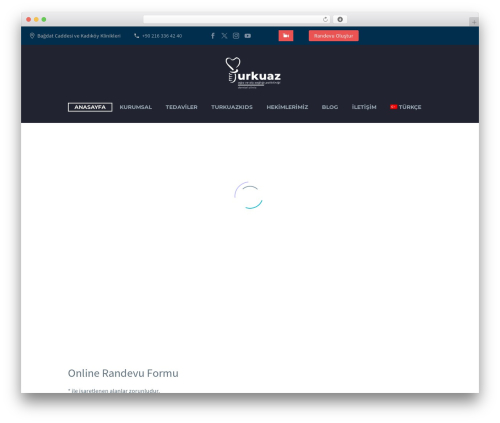Click the browser address bar
This screenshot has width=500, height=423.
tap(237, 19)
